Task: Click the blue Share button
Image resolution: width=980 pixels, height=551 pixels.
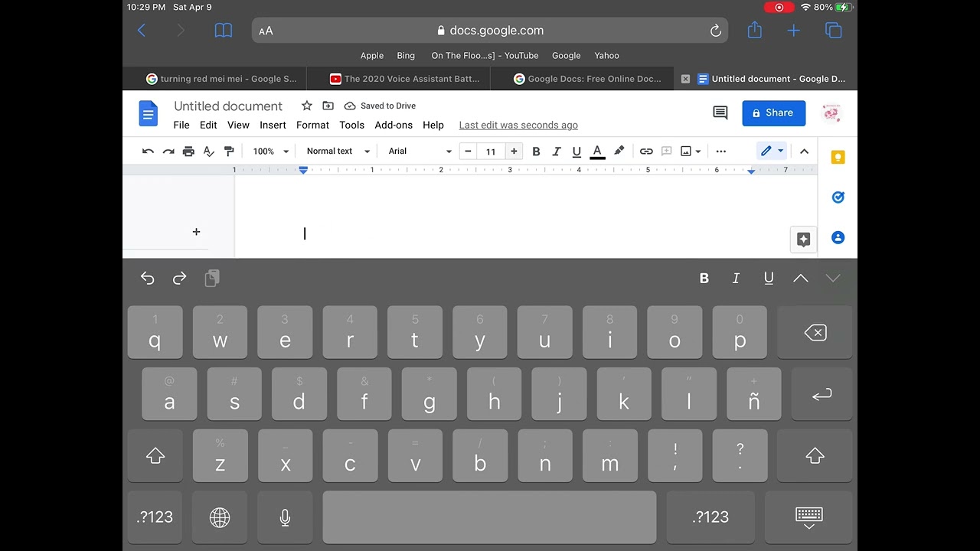Action: point(773,113)
